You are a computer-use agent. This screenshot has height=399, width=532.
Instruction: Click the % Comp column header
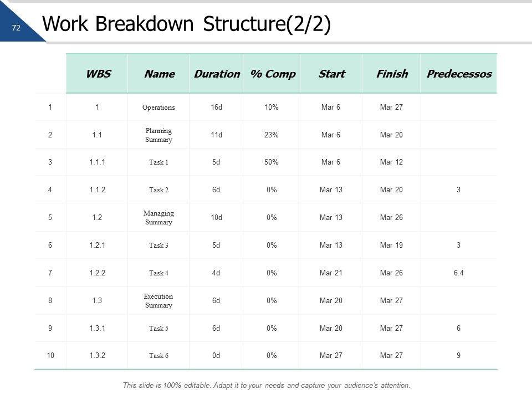[273, 74]
